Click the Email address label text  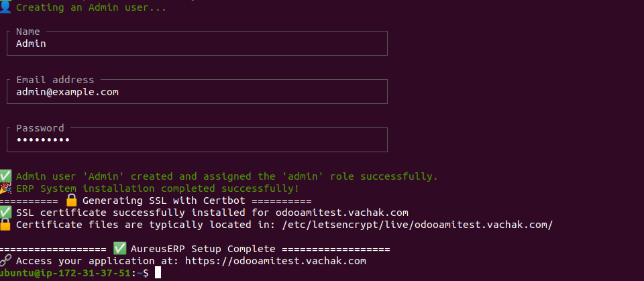55,79
